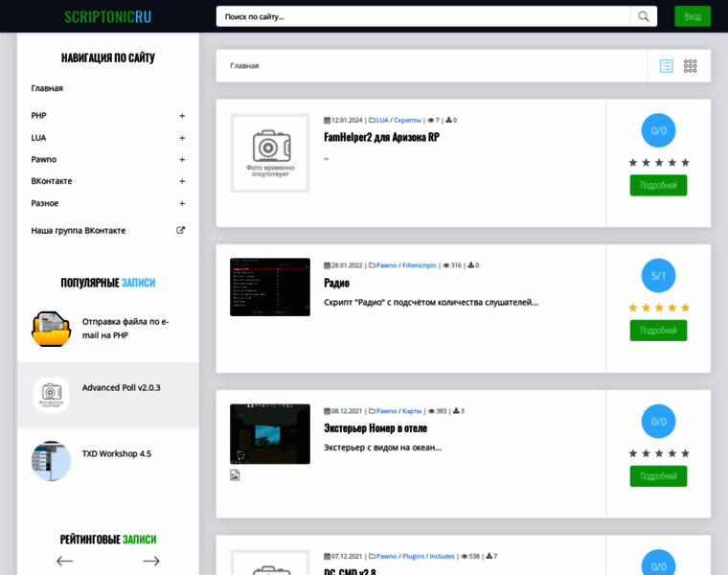Image resolution: width=728 pixels, height=575 pixels.
Task: Click Подробней for Экстерьер post
Action: 658,476
